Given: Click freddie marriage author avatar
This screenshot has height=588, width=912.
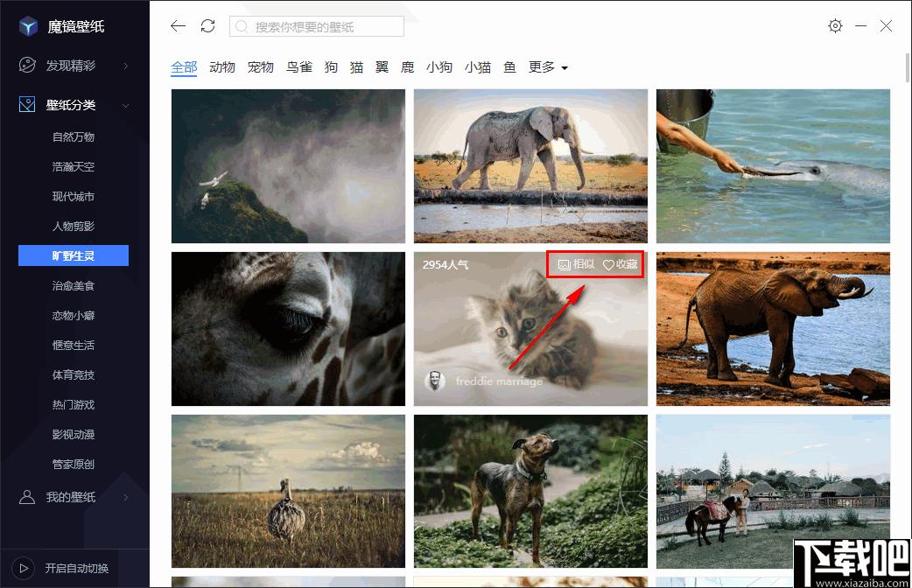Looking at the screenshot, I should (434, 381).
